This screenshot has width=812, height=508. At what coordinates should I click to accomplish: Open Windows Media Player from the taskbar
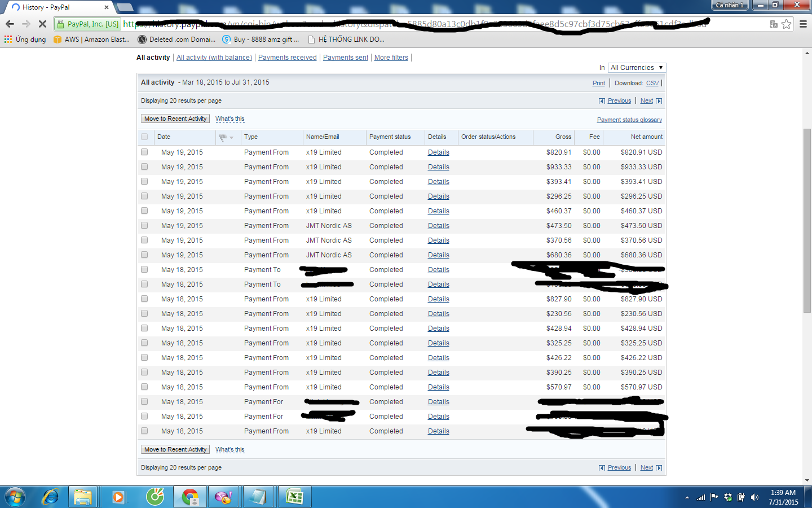[x=118, y=497]
